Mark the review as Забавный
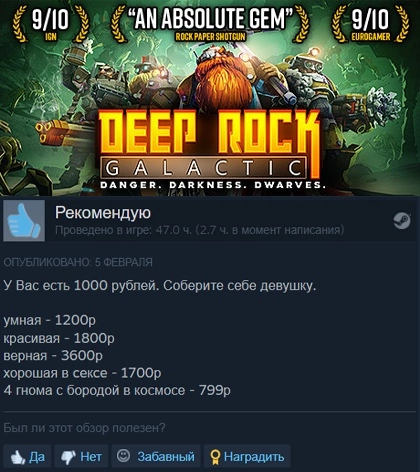Screen dimensions: 420x472 (x=156, y=456)
